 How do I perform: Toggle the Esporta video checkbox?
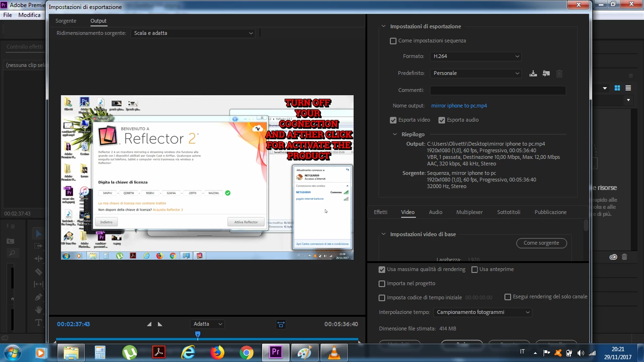393,120
